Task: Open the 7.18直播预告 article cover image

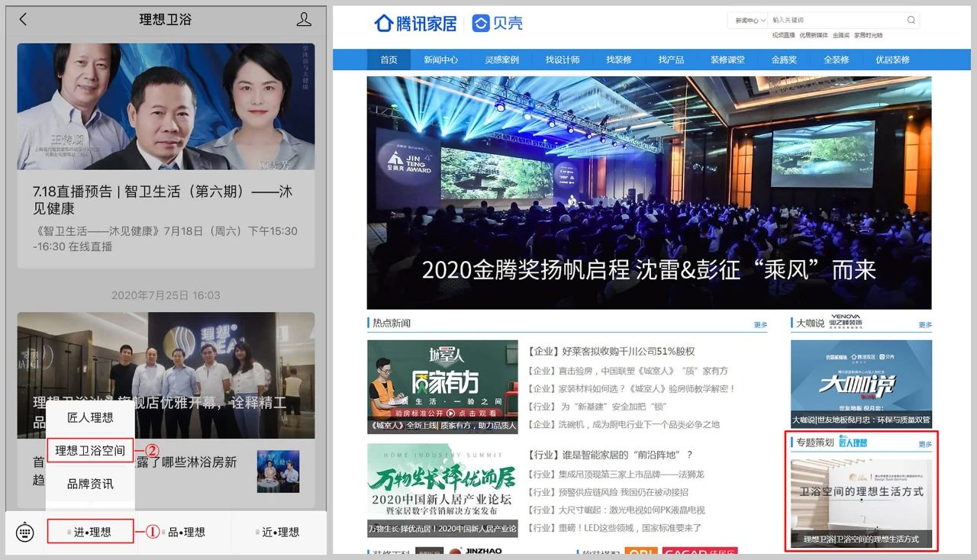Action: pyautogui.click(x=166, y=106)
